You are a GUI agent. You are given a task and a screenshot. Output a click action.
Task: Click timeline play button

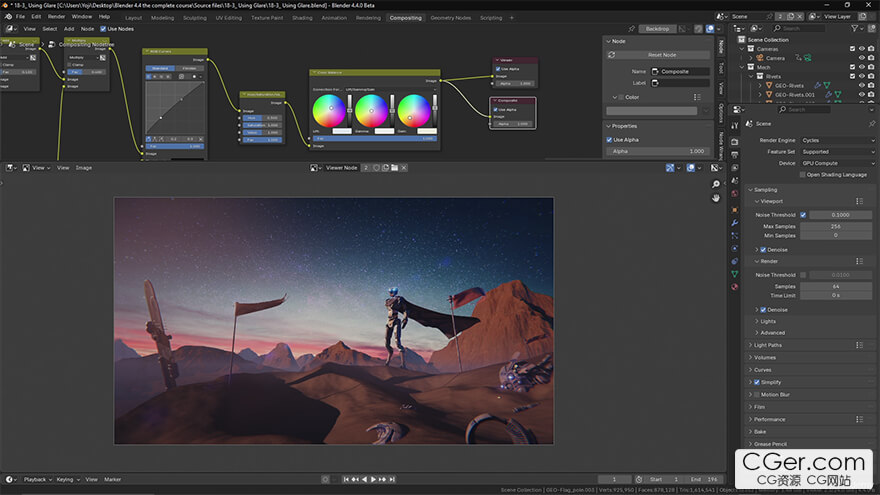[374, 479]
